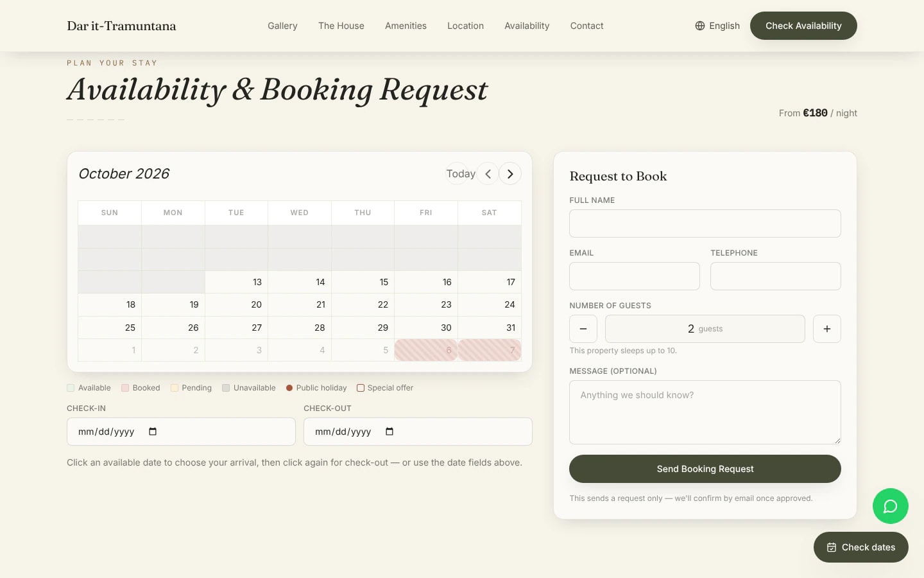Select October 23 on calendar
Viewport: 924px width, 578px height.
tap(426, 304)
